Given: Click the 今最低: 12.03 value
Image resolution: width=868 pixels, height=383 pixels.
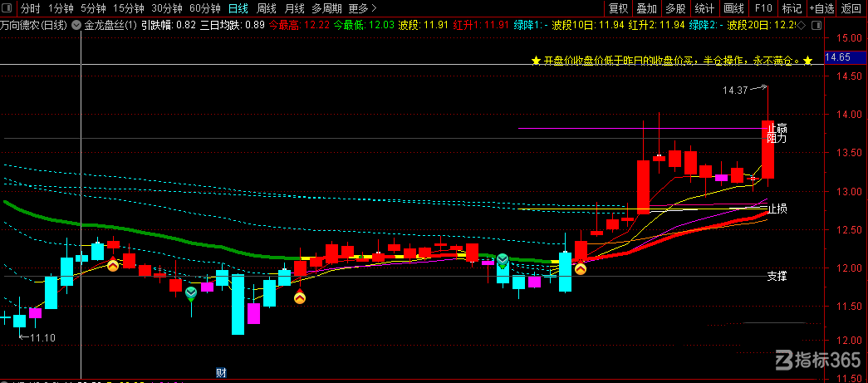Looking at the screenshot, I should pyautogui.click(x=365, y=25).
